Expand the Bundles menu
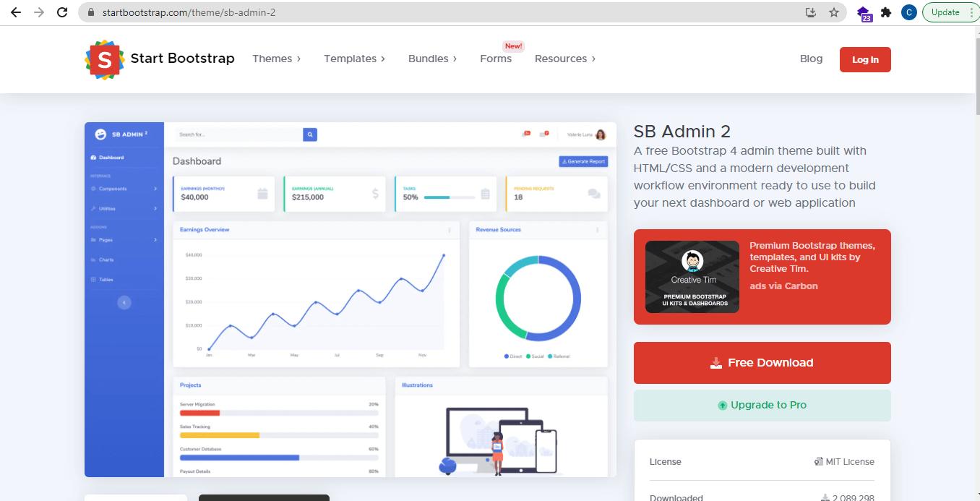Image resolution: width=980 pixels, height=501 pixels. point(432,59)
